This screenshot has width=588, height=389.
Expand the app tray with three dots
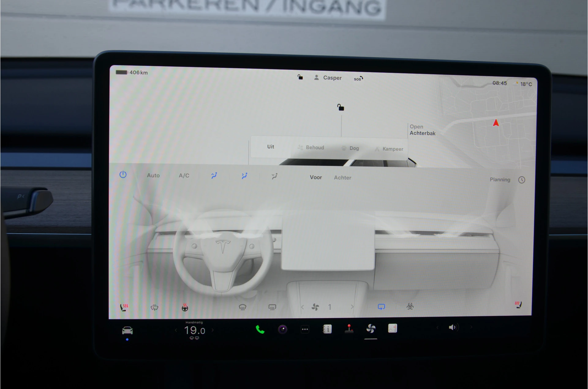pos(305,329)
